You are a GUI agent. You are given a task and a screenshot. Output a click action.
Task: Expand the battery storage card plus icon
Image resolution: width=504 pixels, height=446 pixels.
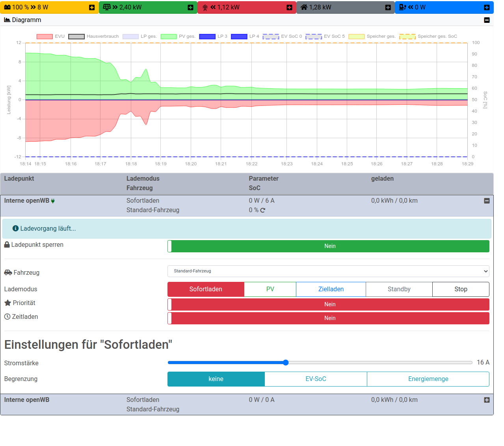pyautogui.click(x=92, y=7)
